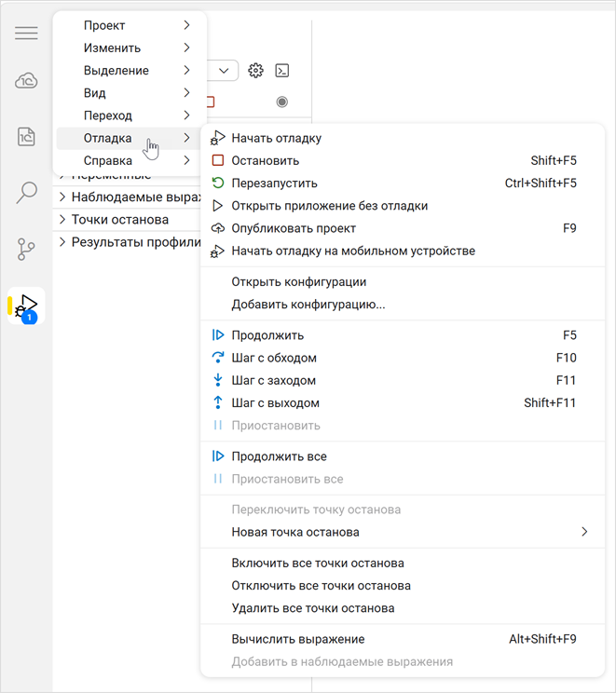Expand submenu arrow next to Выделение
This screenshot has height=693, width=616.
point(186,70)
